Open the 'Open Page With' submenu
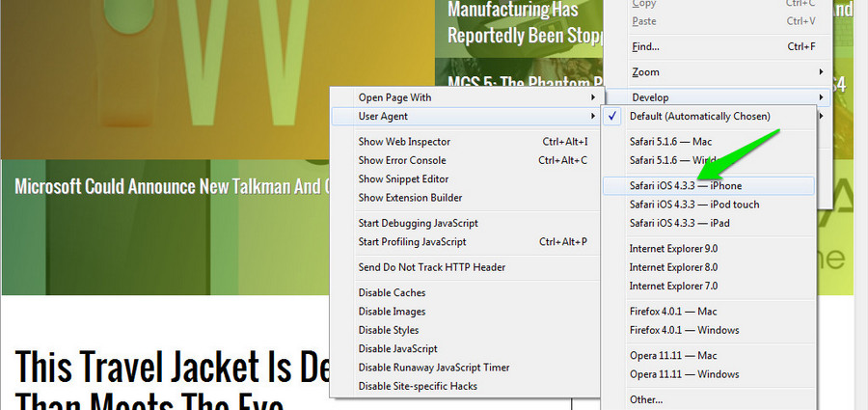Screen dimensions: 868x410 coord(465,97)
